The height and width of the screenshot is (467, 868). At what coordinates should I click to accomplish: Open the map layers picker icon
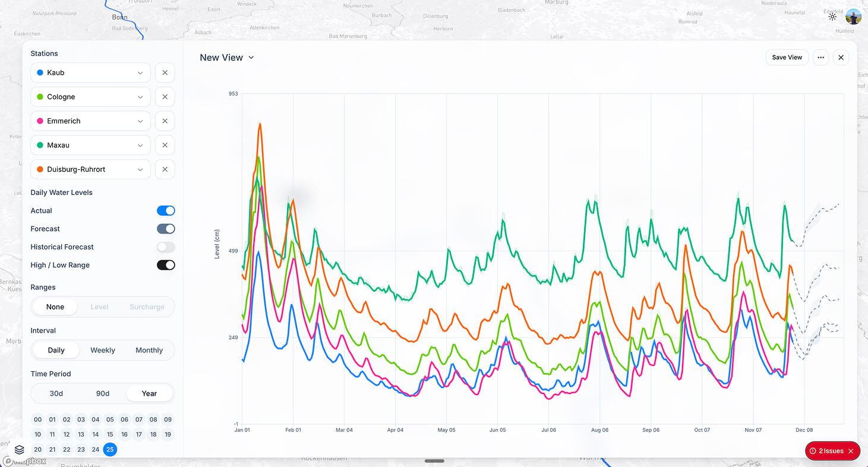click(18, 450)
